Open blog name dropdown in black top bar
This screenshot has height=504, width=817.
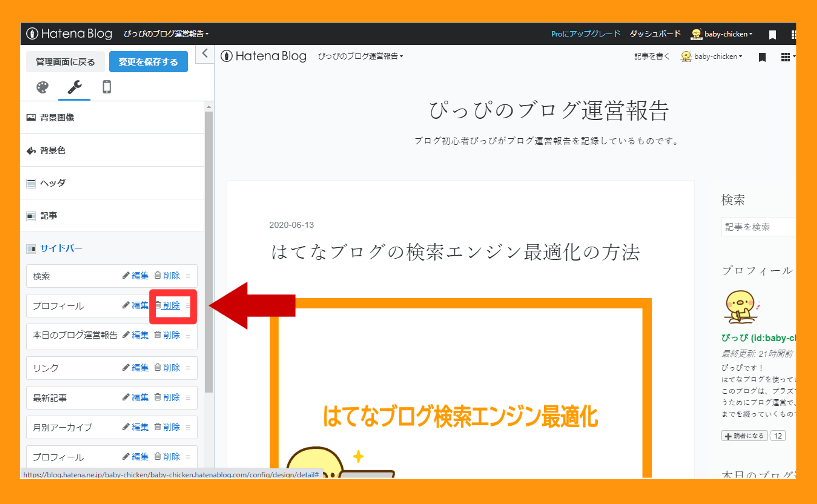click(x=166, y=34)
